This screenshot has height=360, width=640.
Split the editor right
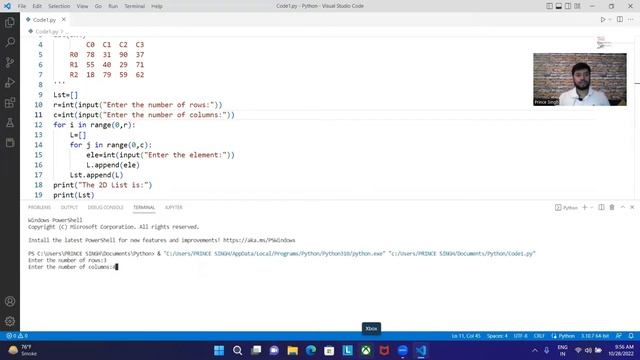(x=620, y=20)
